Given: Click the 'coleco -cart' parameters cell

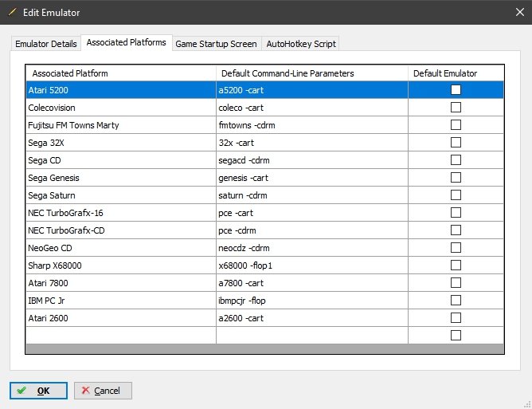Looking at the screenshot, I should (x=312, y=108).
